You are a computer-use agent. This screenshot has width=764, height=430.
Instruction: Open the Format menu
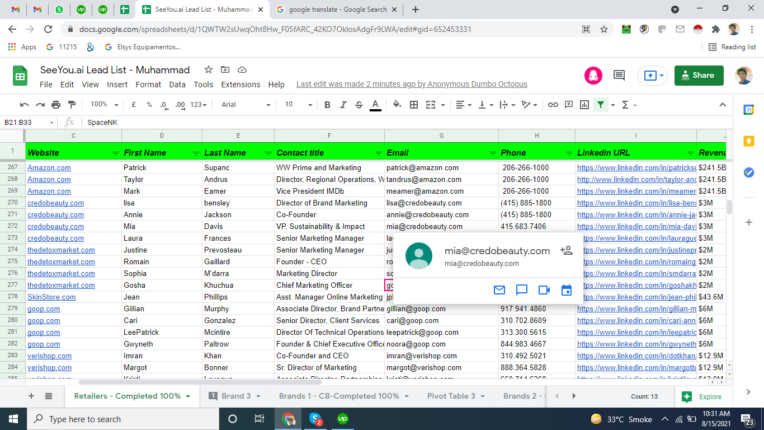click(x=148, y=84)
